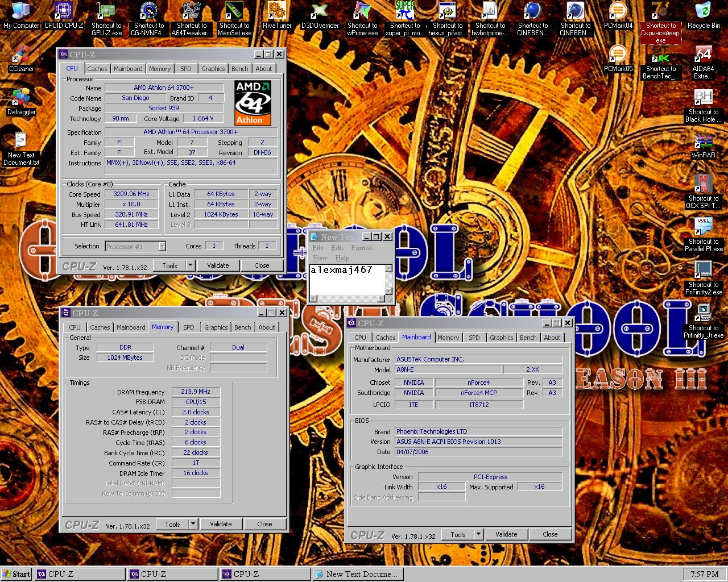Click Validate in the CPU tab window
The width and height of the screenshot is (728, 582).
[x=218, y=265]
